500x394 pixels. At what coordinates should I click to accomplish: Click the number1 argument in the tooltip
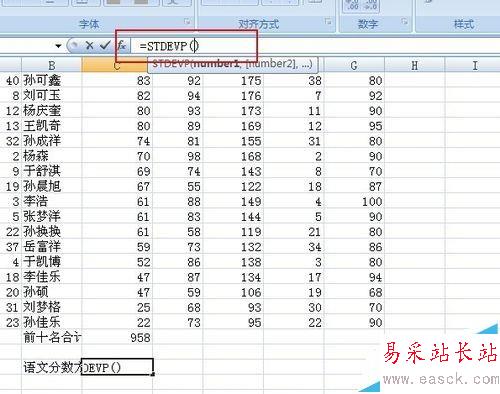coord(215,64)
